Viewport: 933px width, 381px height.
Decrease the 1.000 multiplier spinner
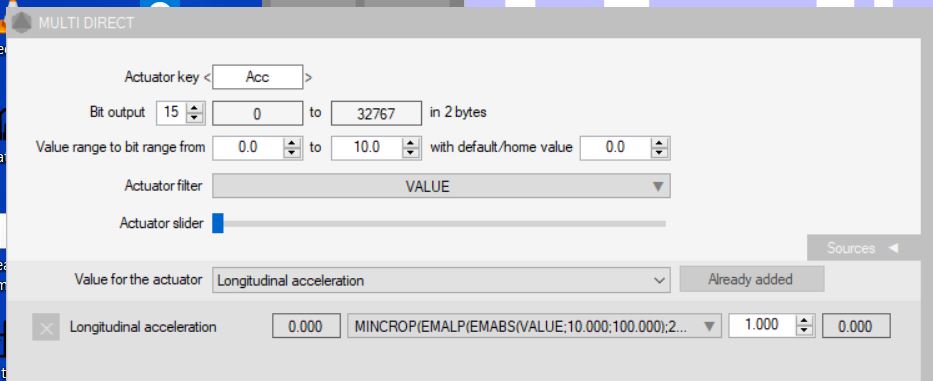click(804, 330)
